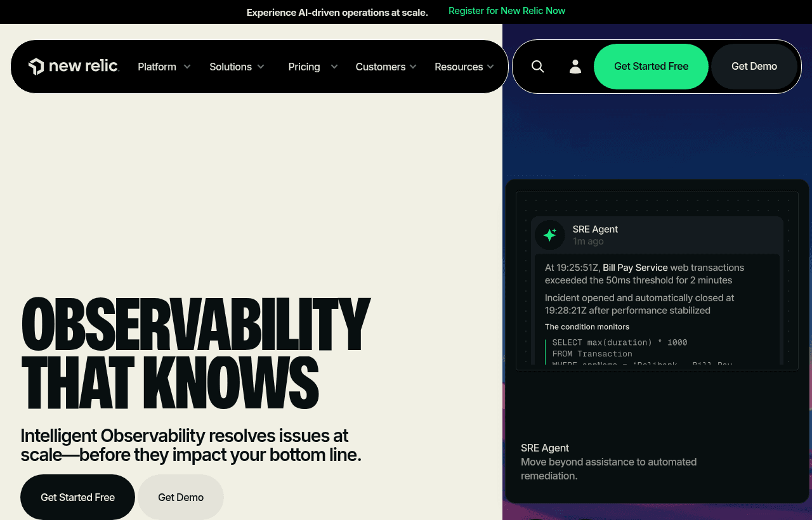Screen dimensions: 812x520
Task: Open the Customers menu
Action: [380, 67]
